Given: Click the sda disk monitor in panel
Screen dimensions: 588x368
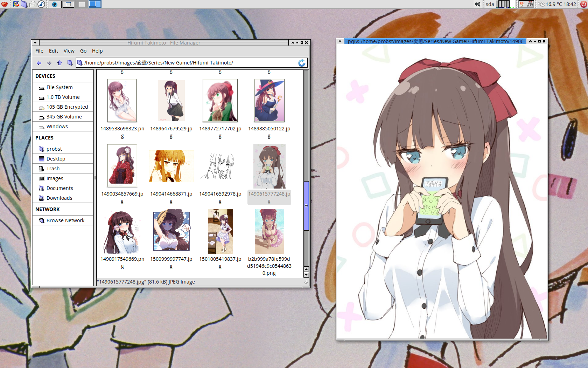Looking at the screenshot, I should tap(490, 4).
